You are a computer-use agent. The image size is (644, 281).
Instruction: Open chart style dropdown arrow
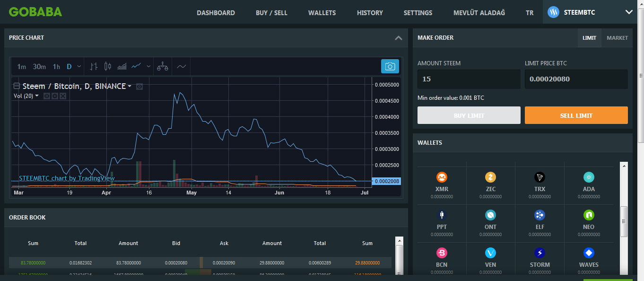click(x=148, y=67)
